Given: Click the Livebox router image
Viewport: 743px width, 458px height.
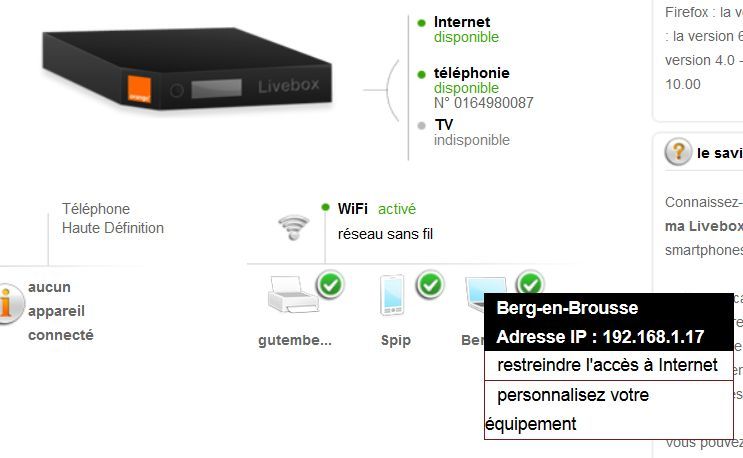Looking at the screenshot, I should click(x=187, y=69).
